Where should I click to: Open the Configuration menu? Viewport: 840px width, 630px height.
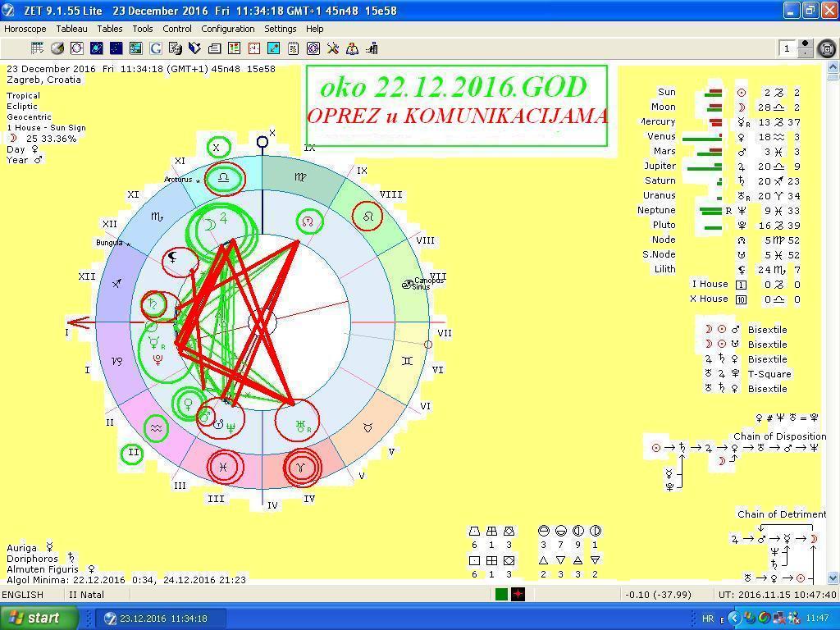(228, 29)
